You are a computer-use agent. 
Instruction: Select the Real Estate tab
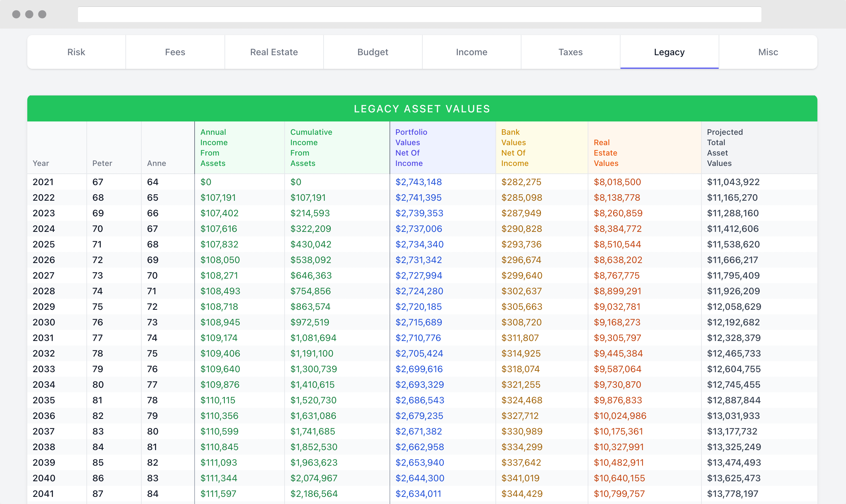point(274,52)
